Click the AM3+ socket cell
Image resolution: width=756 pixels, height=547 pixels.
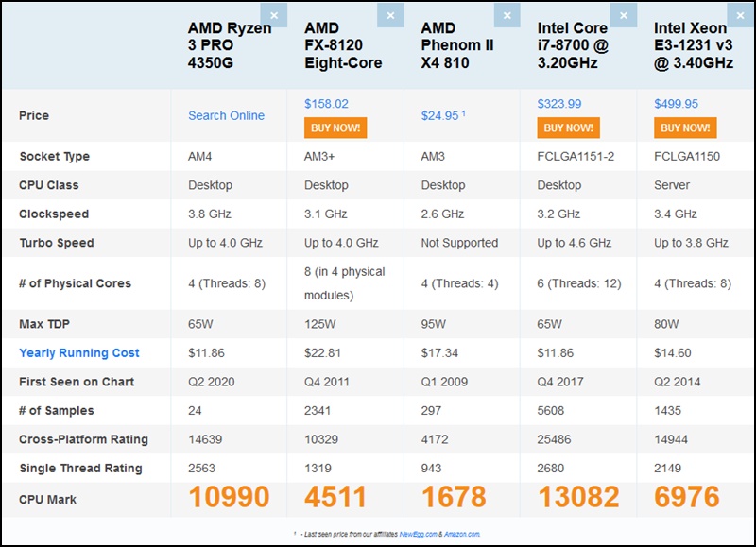point(319,157)
